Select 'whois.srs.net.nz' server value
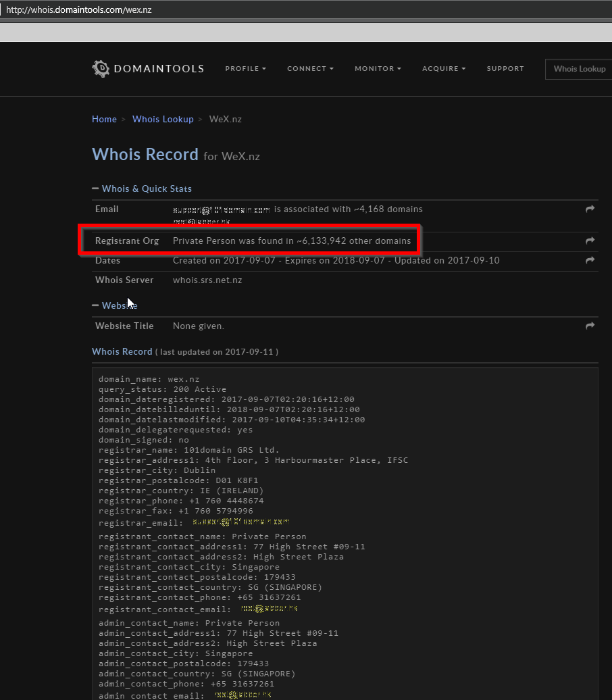Image resolution: width=612 pixels, height=700 pixels. [207, 280]
